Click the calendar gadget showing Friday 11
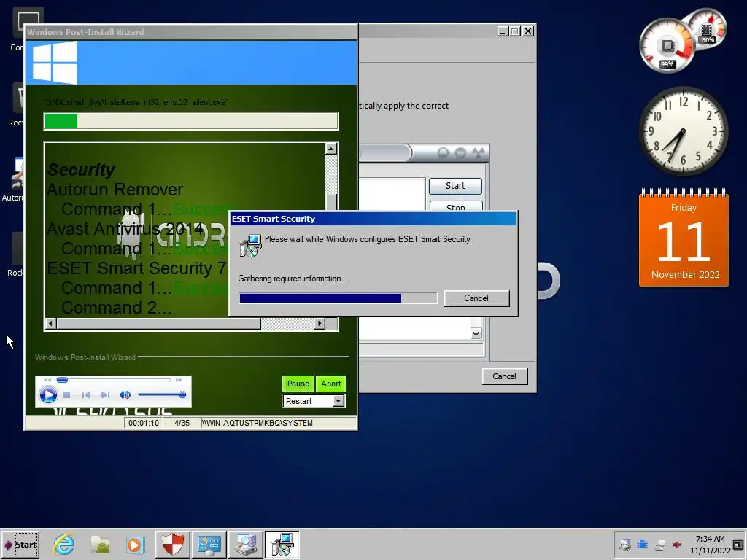 [x=684, y=238]
